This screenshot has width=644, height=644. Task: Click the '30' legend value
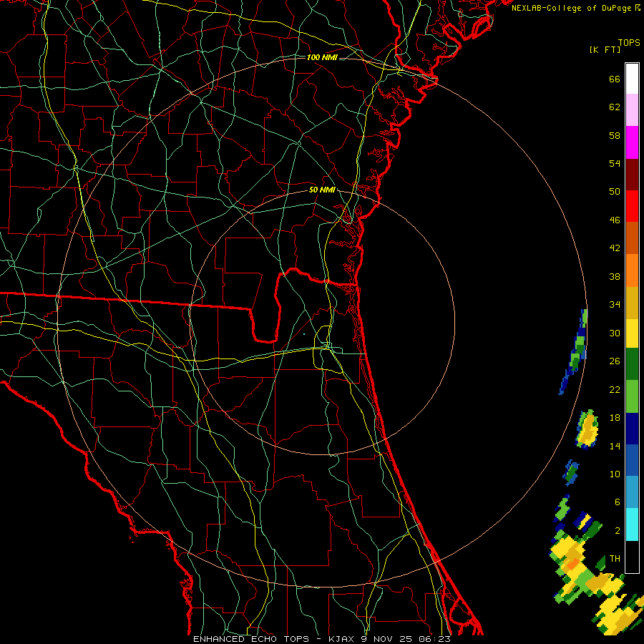(615, 333)
